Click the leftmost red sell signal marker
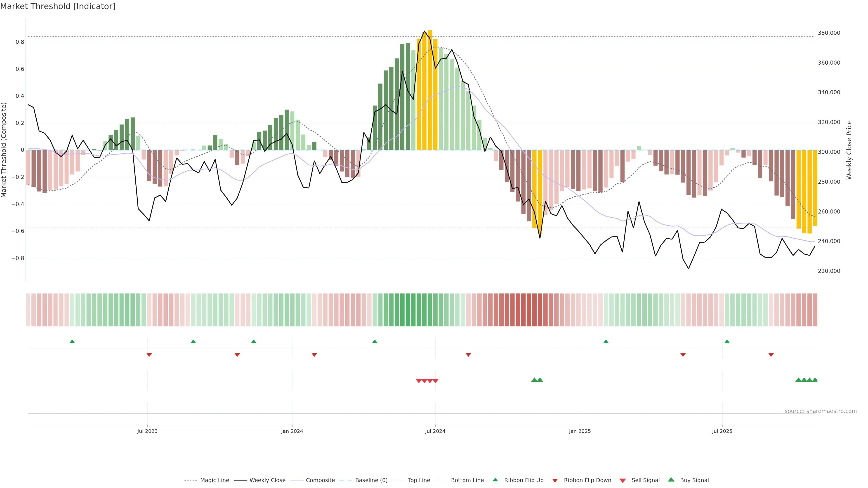This screenshot has width=868, height=488. pyautogui.click(x=418, y=381)
